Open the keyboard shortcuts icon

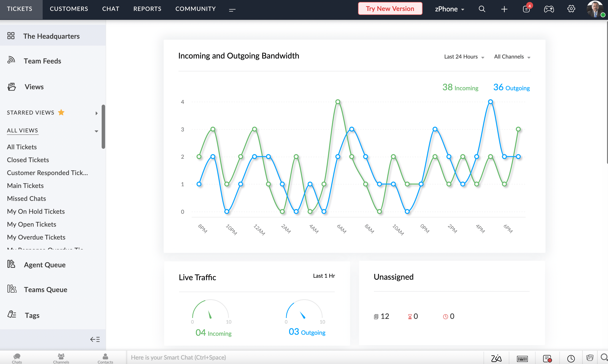click(522, 359)
